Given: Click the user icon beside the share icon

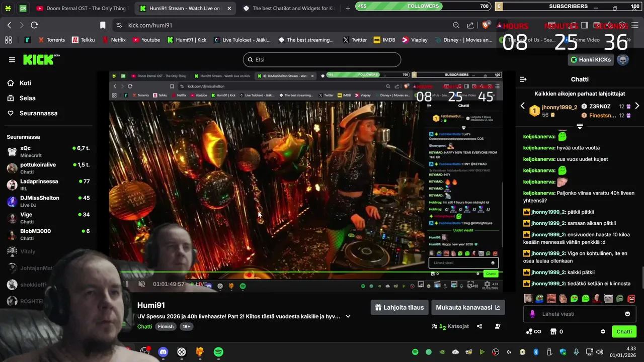Looking at the screenshot, I should [498, 326].
